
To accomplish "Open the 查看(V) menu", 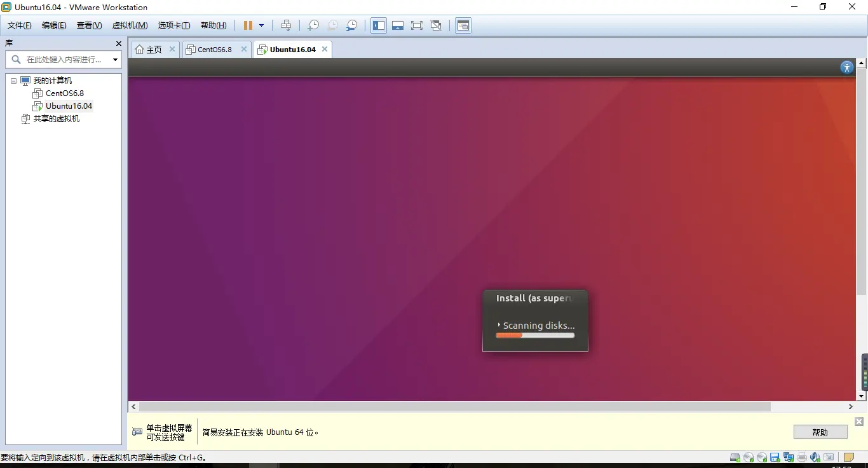I will point(89,25).
